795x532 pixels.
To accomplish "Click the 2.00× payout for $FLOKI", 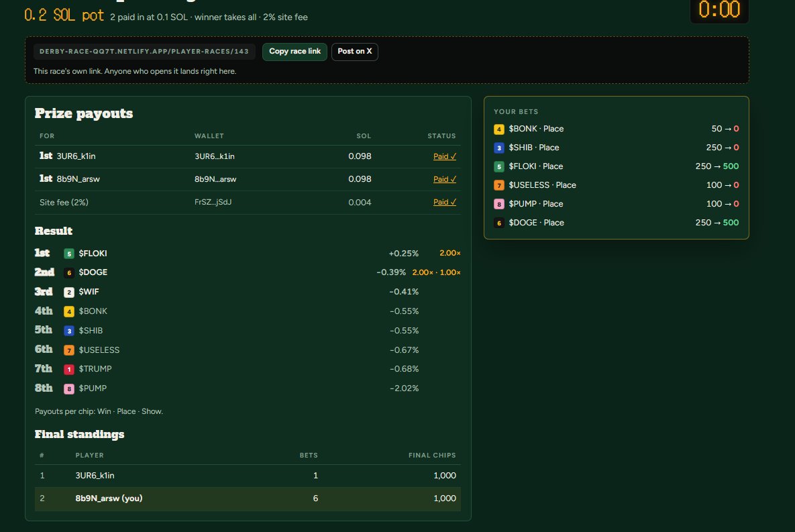I will click(x=449, y=253).
